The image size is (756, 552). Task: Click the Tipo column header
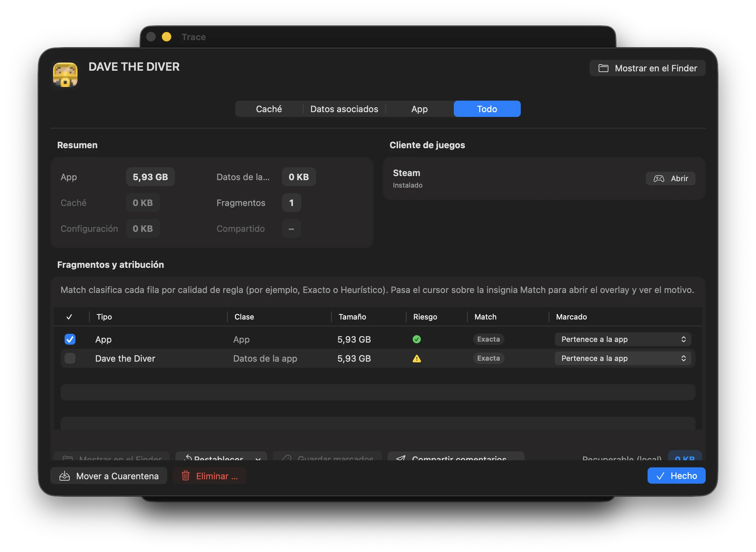coord(104,317)
